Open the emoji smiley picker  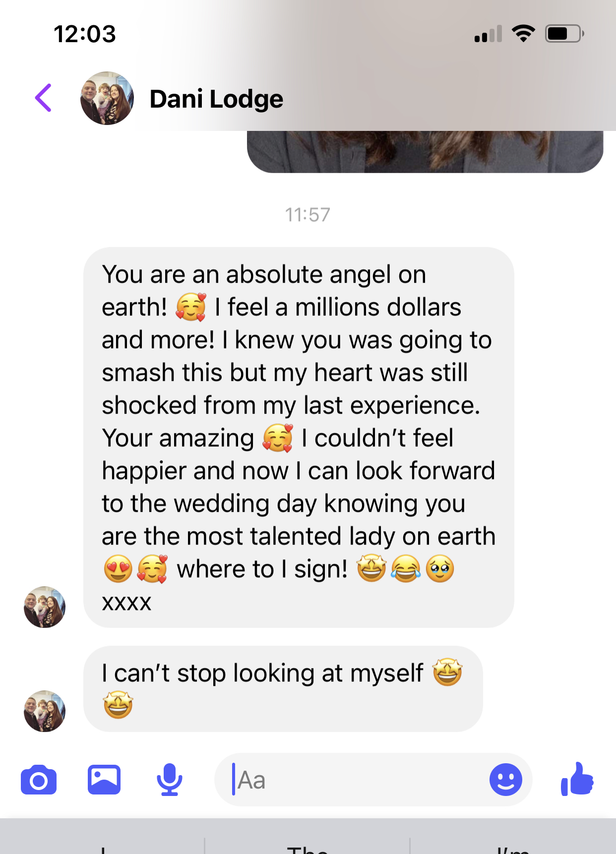[505, 780]
